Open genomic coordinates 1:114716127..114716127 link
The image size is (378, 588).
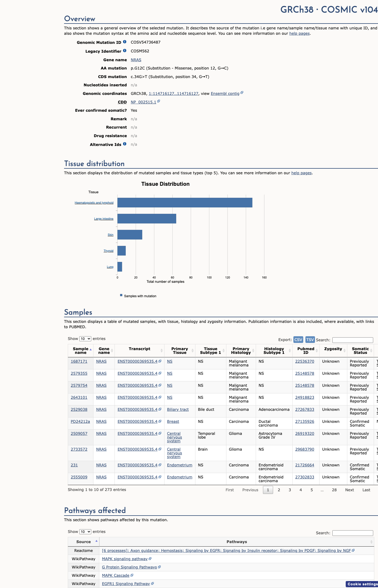[174, 94]
